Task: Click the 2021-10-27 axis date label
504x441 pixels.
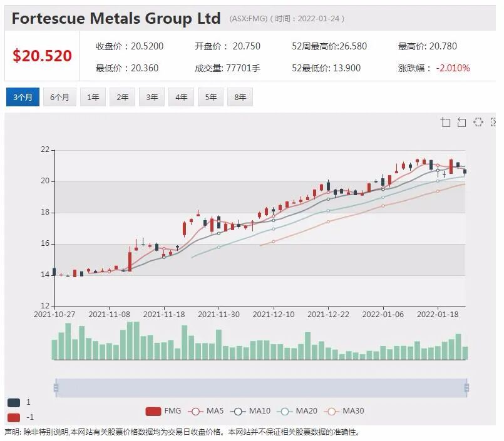Action: coord(54,315)
